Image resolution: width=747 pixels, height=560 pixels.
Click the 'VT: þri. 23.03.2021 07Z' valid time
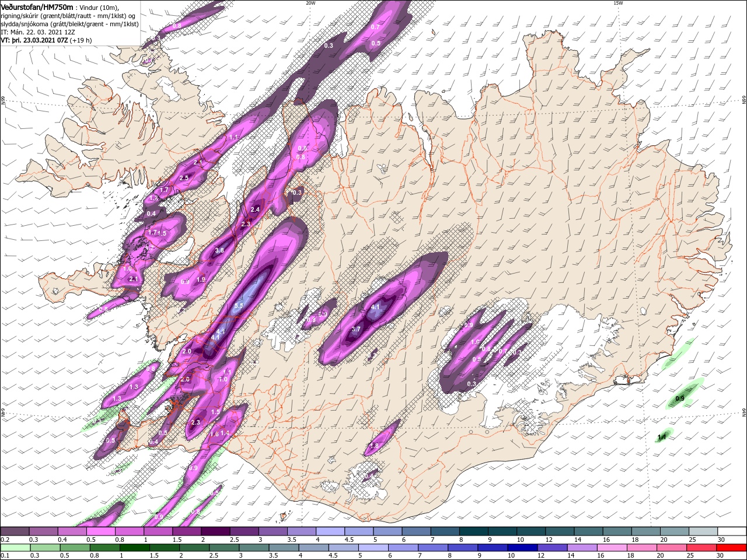coord(34,41)
